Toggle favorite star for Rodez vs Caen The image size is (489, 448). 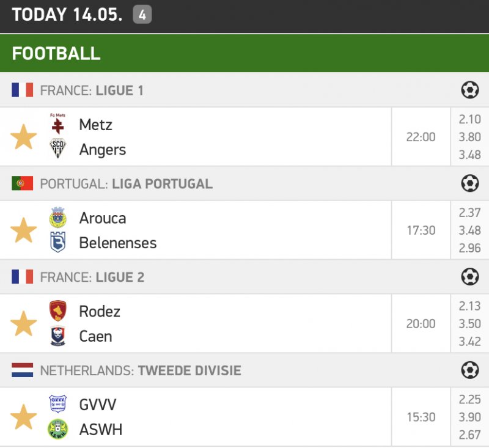pos(24,324)
